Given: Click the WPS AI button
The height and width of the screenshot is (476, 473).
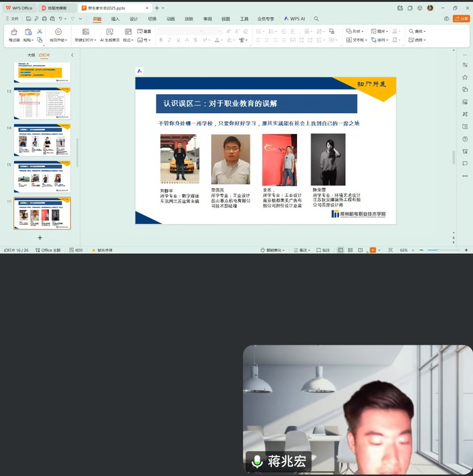Looking at the screenshot, I should coord(296,19).
